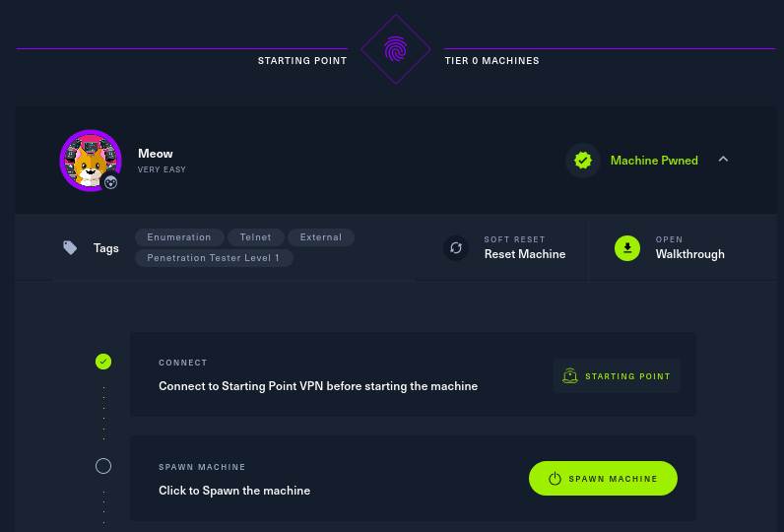Screen dimensions: 784x532
Task: Click the empty Spawn Machine step circle
Action: point(103,466)
